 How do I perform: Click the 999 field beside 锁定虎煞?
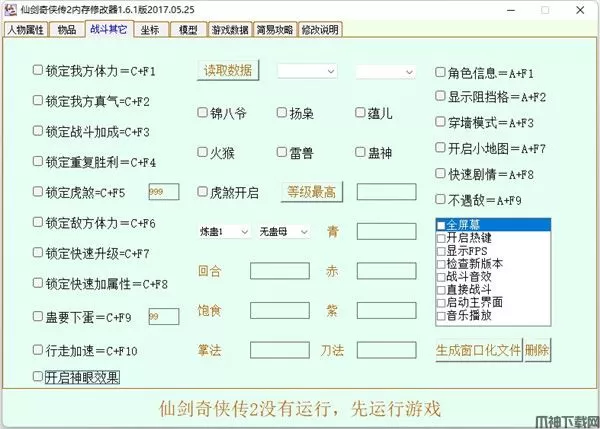point(164,192)
